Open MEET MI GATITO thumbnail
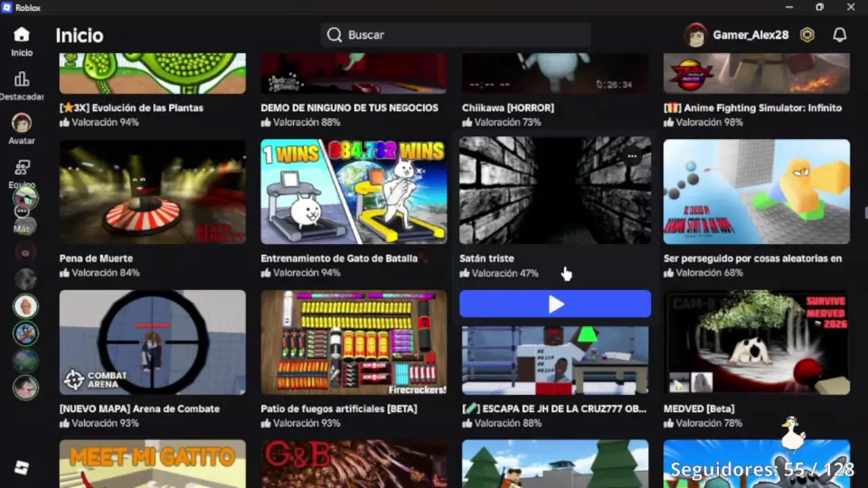The width and height of the screenshot is (868, 488). [x=153, y=464]
